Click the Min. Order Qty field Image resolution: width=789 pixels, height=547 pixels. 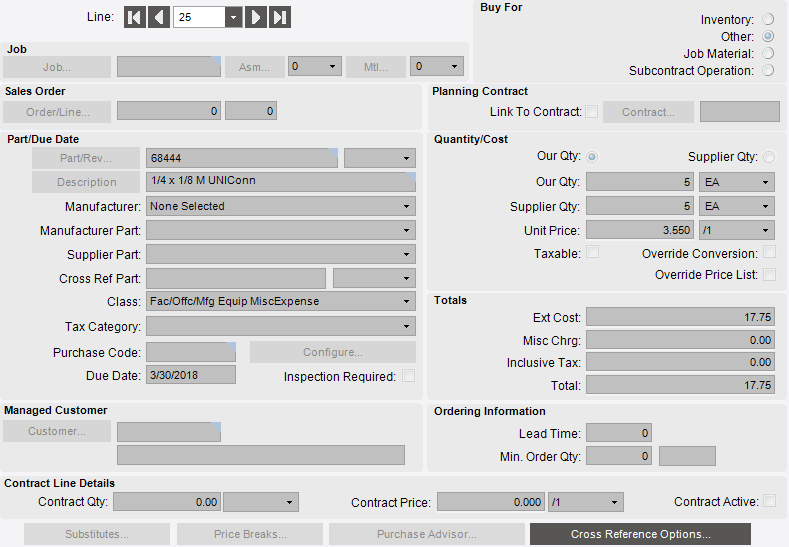click(x=619, y=456)
